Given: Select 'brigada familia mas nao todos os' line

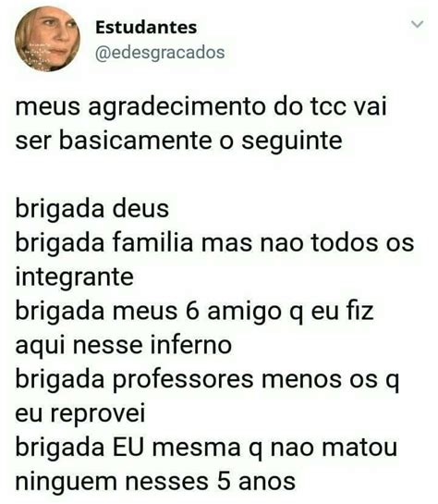Looking at the screenshot, I should [214, 242].
